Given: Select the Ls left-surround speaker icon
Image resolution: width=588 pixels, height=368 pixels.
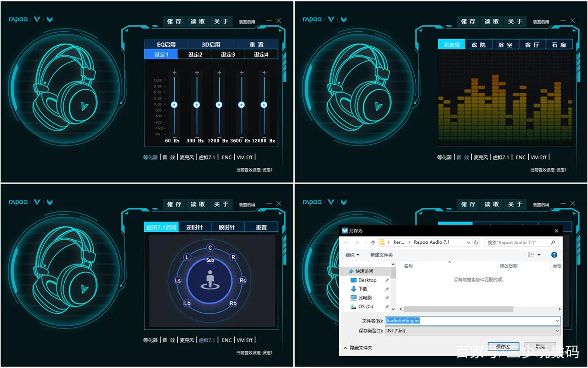Looking at the screenshot, I should point(178,280).
